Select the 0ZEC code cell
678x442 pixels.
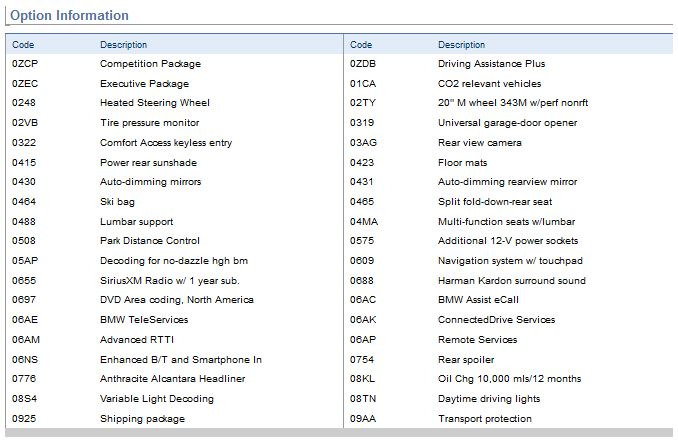[x=25, y=83]
